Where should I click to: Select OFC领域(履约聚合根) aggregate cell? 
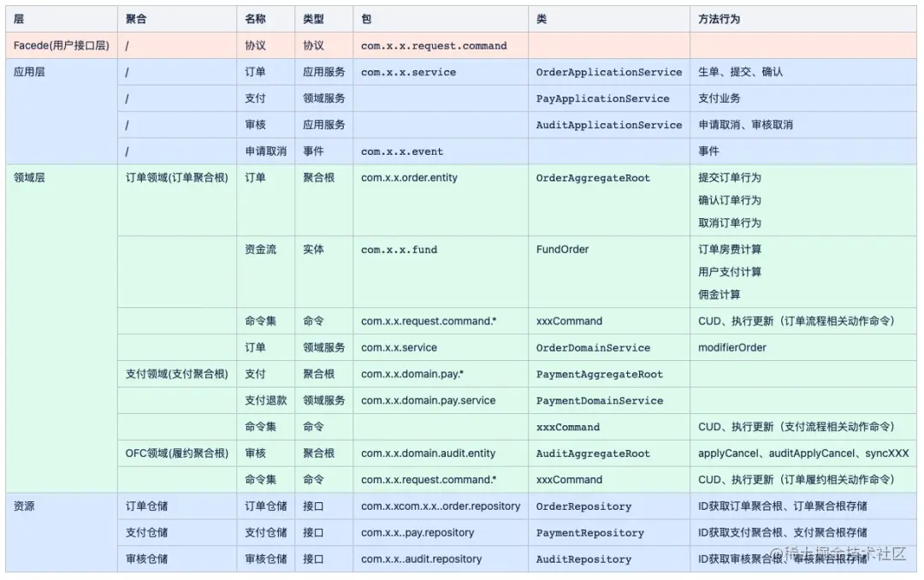click(x=177, y=453)
